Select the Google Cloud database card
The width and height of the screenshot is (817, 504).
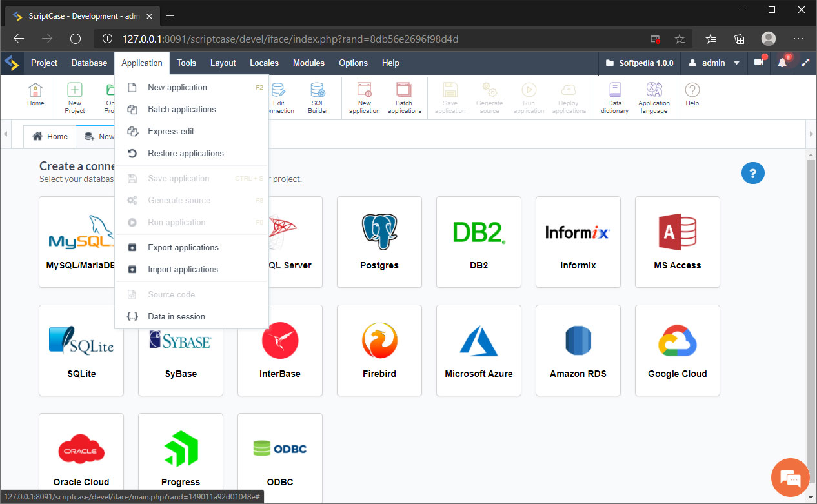(x=678, y=350)
